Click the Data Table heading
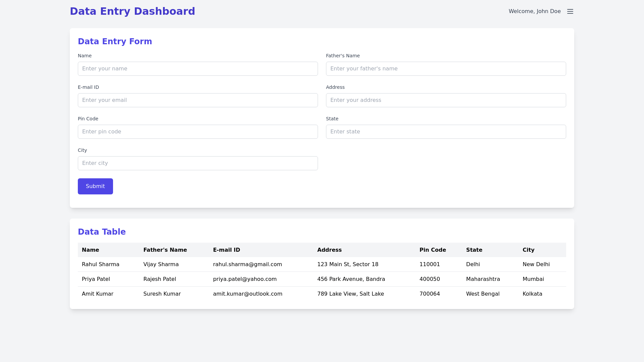This screenshot has height=362, width=644. tap(102, 232)
